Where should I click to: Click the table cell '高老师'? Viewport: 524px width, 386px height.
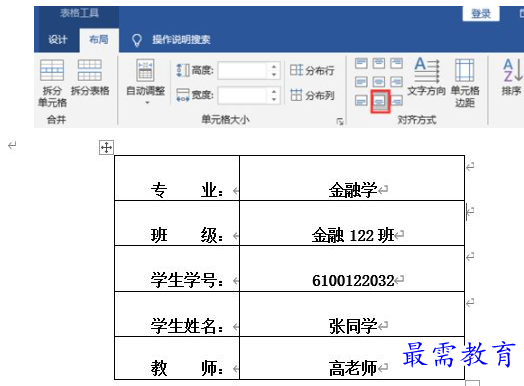click(x=352, y=358)
